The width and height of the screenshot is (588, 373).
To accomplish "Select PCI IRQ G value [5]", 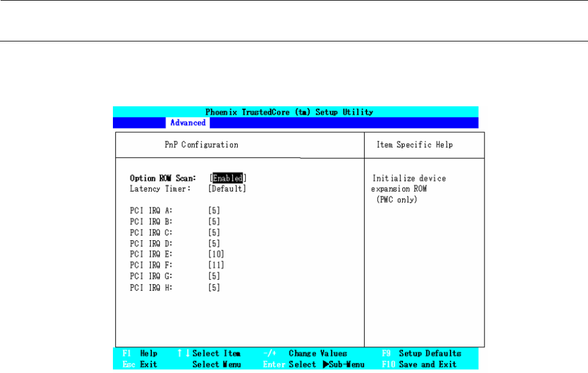I will (x=214, y=276).
